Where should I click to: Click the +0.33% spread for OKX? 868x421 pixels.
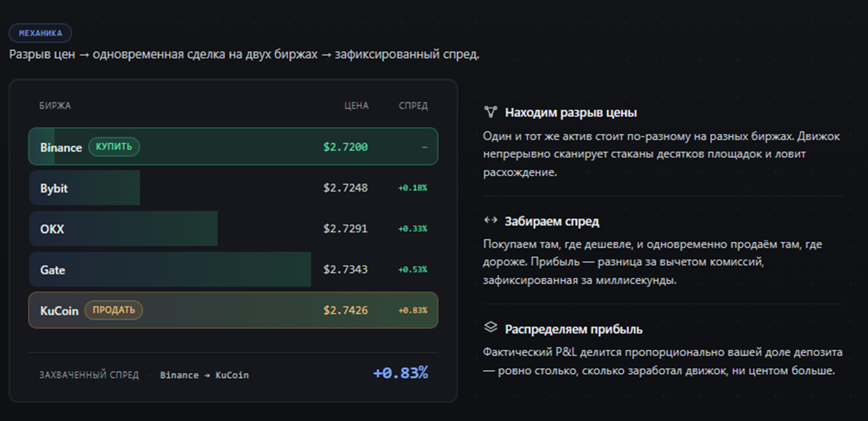(413, 229)
